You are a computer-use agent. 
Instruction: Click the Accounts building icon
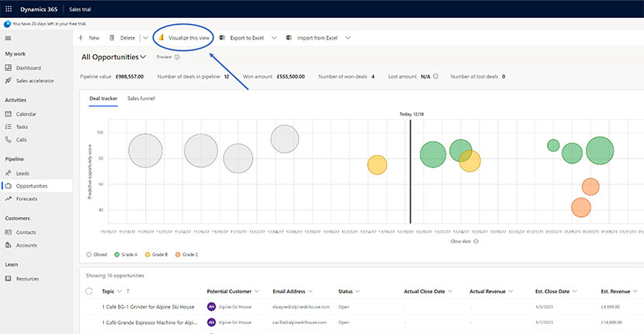point(9,245)
